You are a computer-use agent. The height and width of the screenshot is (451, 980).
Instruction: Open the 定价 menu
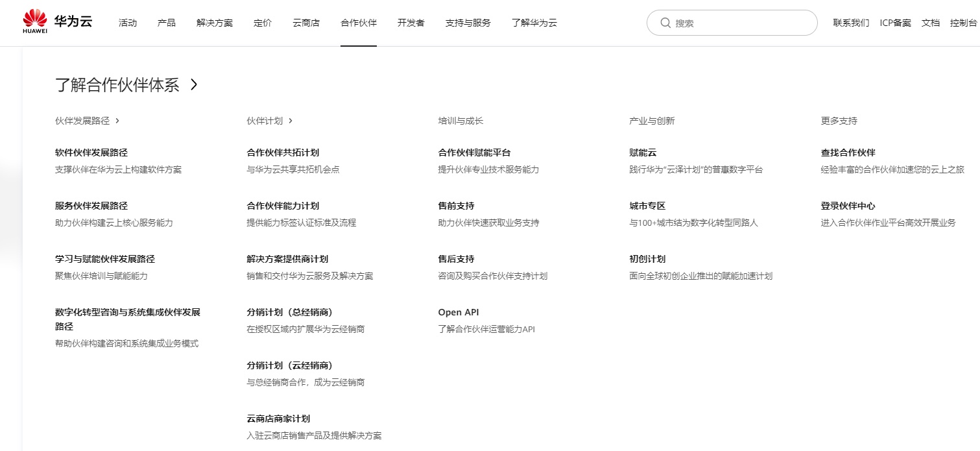coord(263,23)
